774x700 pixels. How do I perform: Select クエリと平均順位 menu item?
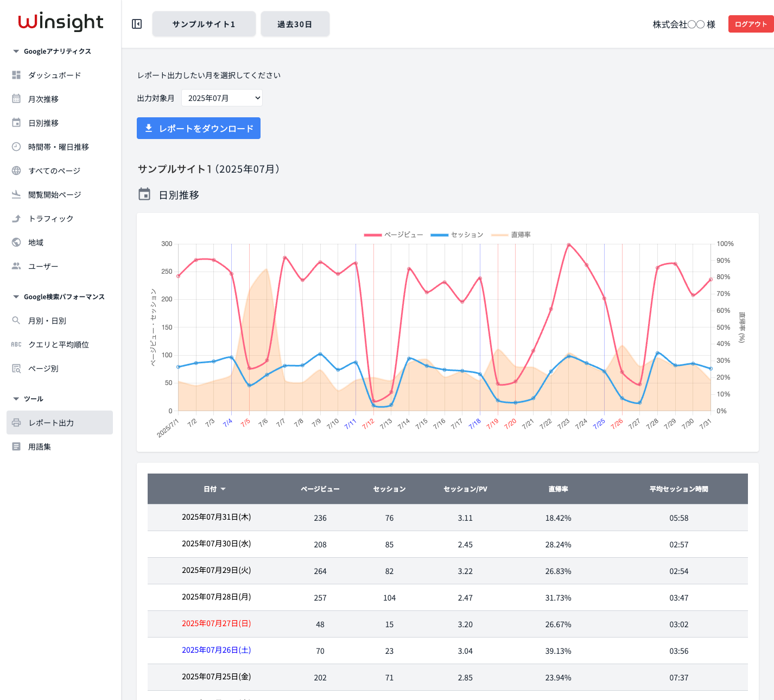(60, 344)
